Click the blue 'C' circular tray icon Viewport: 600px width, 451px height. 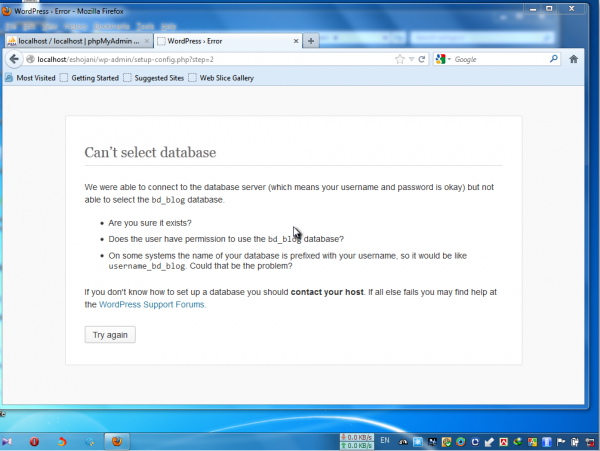coord(475,442)
